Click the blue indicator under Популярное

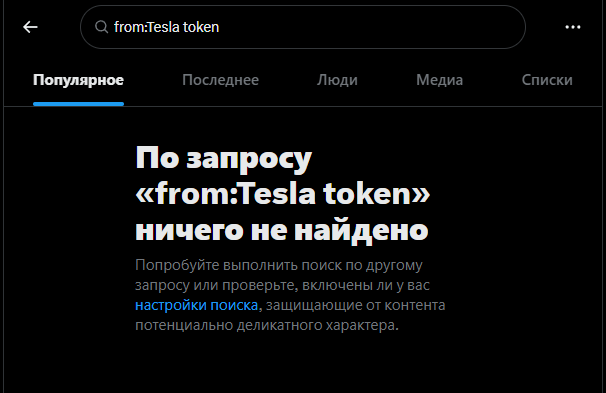(78, 104)
